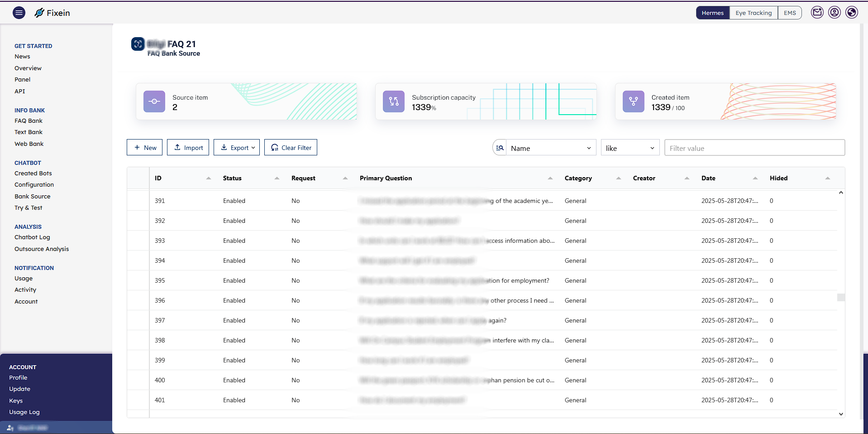Click inside the Filter value input
Screen dimensions: 868x434
tap(754, 148)
